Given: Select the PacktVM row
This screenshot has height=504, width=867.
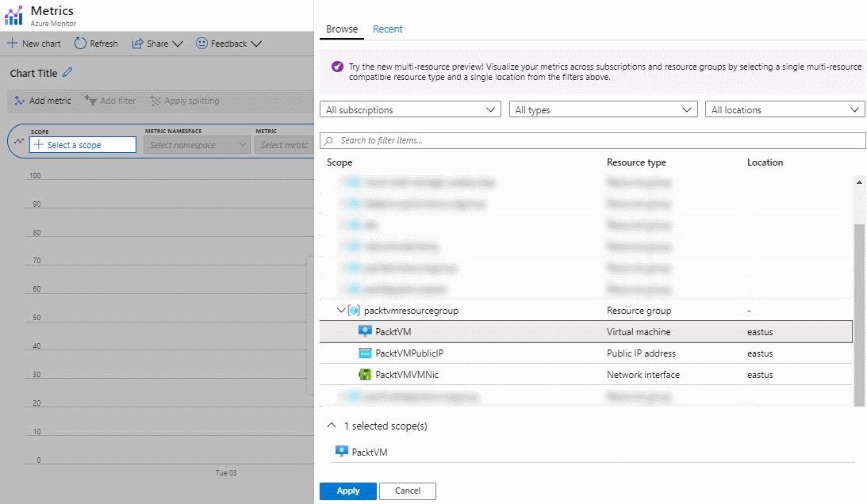Looking at the screenshot, I should tap(586, 331).
